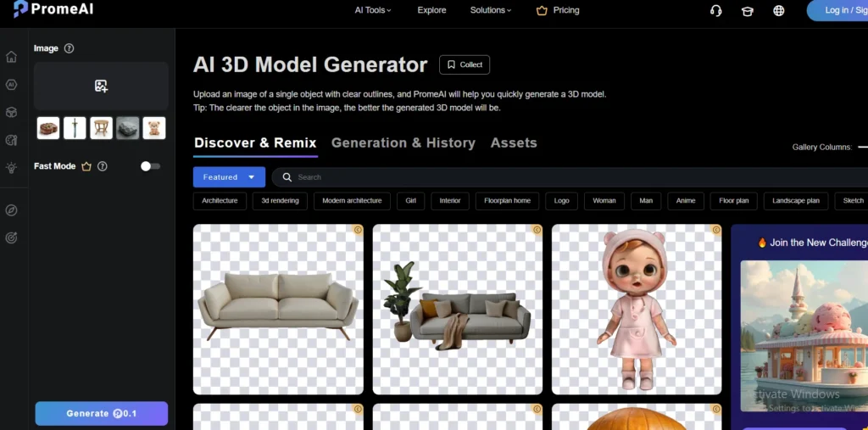The width and height of the screenshot is (868, 430).
Task: Filter by Modern architecture tag
Action: 352,201
